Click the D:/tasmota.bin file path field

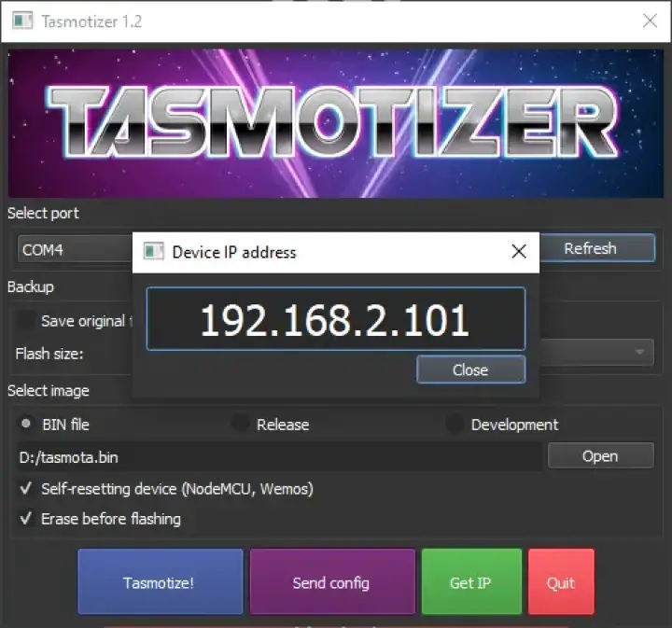point(279,457)
